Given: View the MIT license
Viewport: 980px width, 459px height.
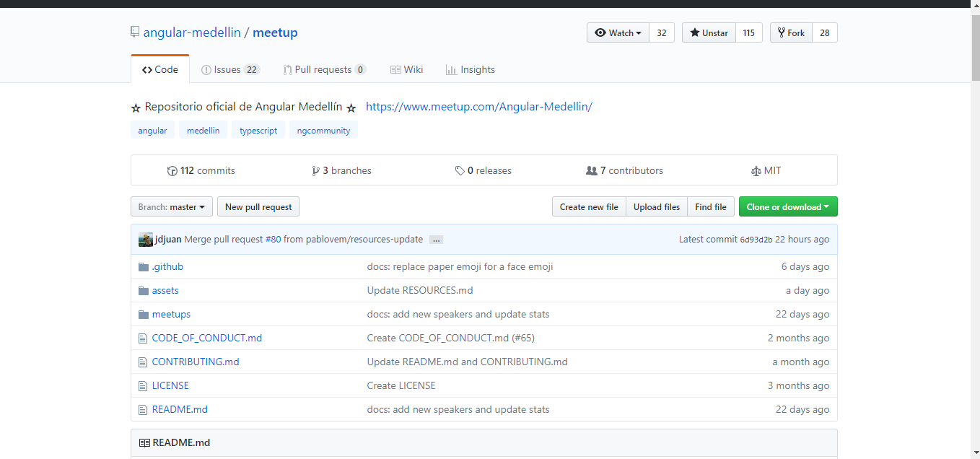Looking at the screenshot, I should coord(766,171).
